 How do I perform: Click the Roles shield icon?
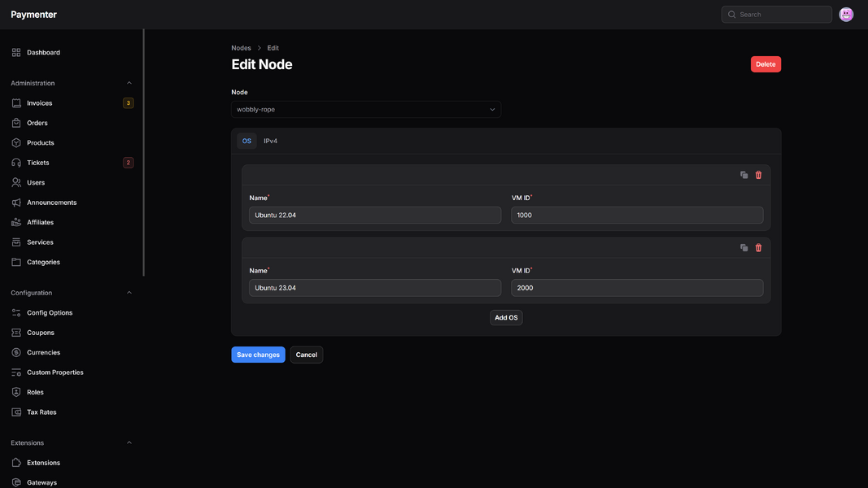16,392
